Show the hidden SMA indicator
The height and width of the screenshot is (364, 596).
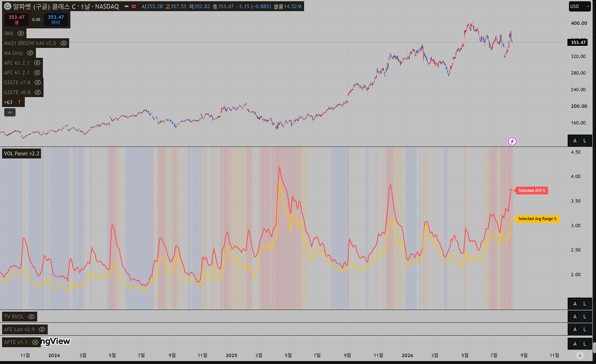[x=21, y=33]
